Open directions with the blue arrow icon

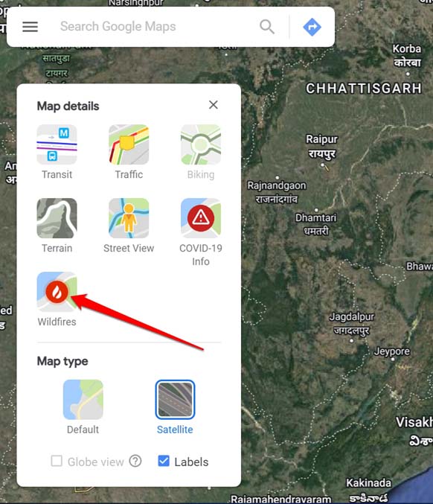pyautogui.click(x=312, y=27)
